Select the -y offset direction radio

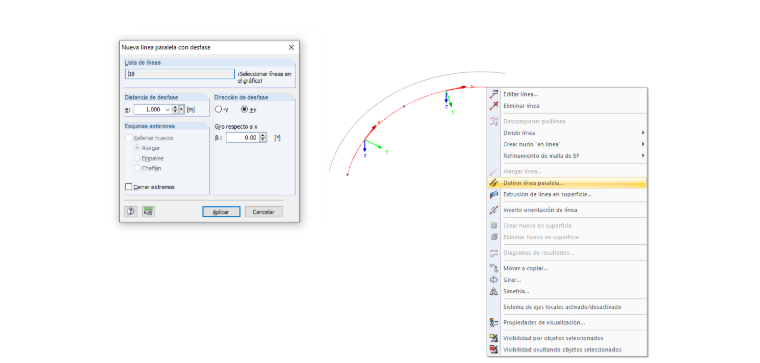[219, 110]
